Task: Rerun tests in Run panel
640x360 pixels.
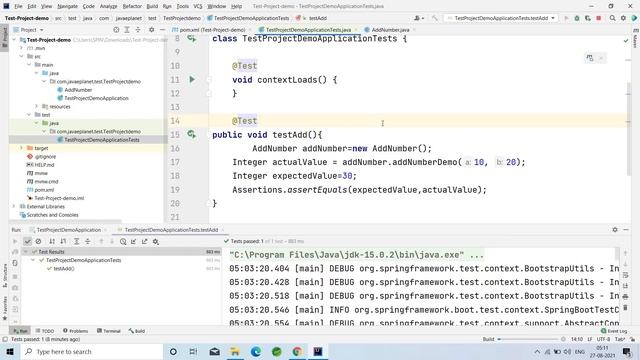Action: click(15, 242)
